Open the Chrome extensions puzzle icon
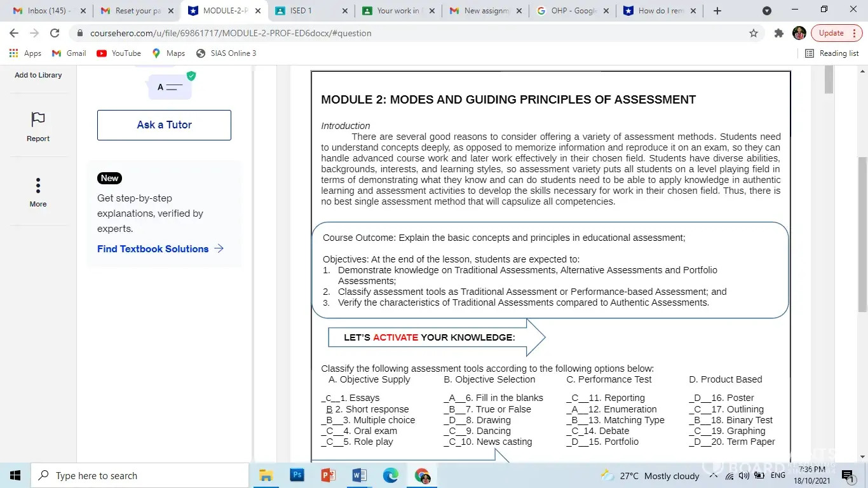868x488 pixels. click(779, 33)
